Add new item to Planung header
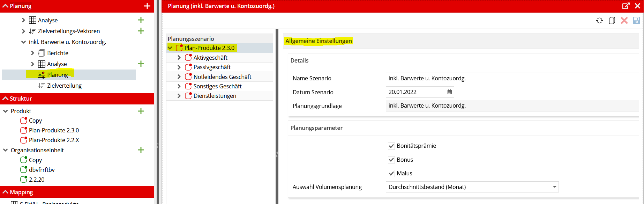Screen dimensions: 644x204 click(147, 6)
